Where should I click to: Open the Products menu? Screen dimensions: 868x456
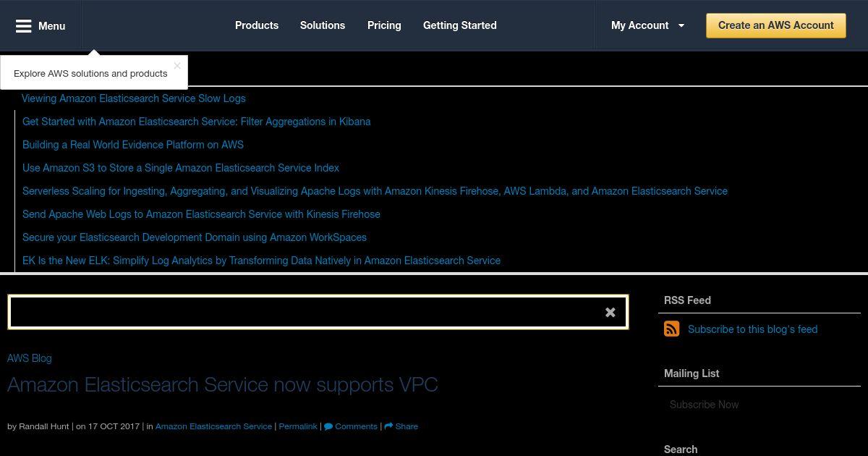(257, 25)
